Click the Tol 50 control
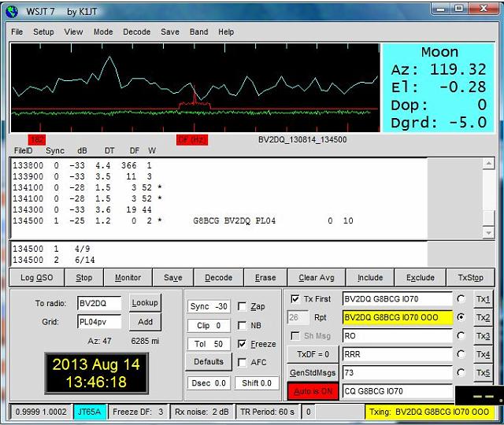Viewport: 504px width, 425px height. point(209,344)
